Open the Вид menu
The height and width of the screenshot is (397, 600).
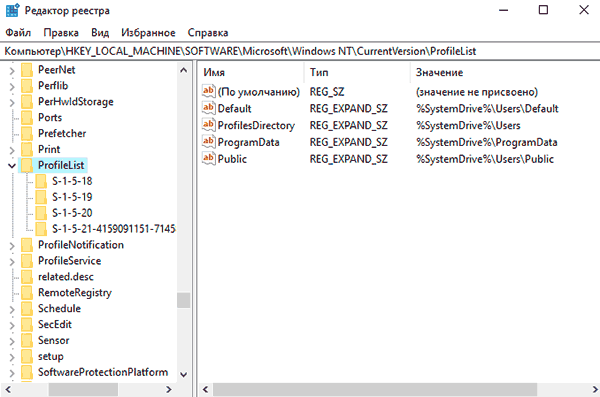point(100,33)
